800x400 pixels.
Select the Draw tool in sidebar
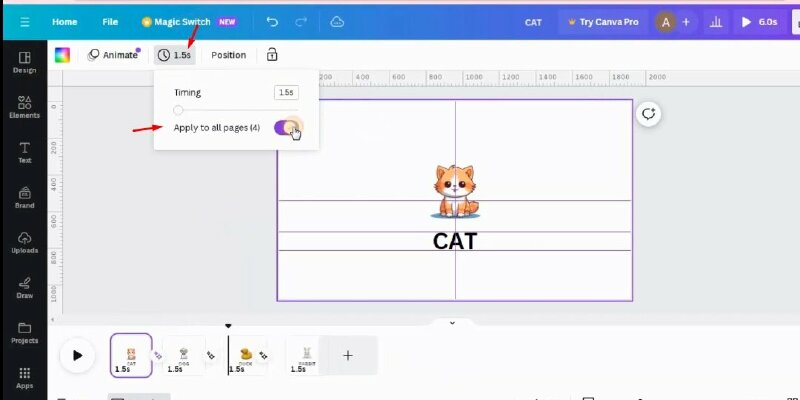[24, 287]
